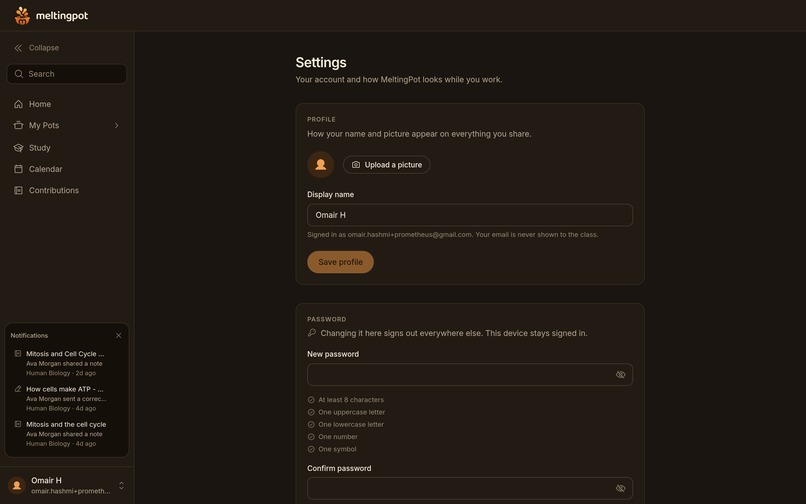Image resolution: width=806 pixels, height=504 pixels.
Task: Click the Study graduation cap icon
Action: pos(19,148)
